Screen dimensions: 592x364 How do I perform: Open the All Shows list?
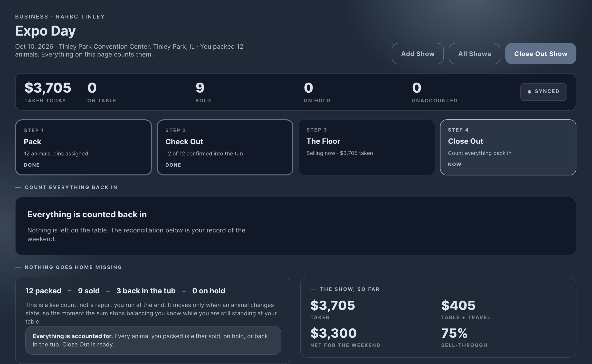474,54
